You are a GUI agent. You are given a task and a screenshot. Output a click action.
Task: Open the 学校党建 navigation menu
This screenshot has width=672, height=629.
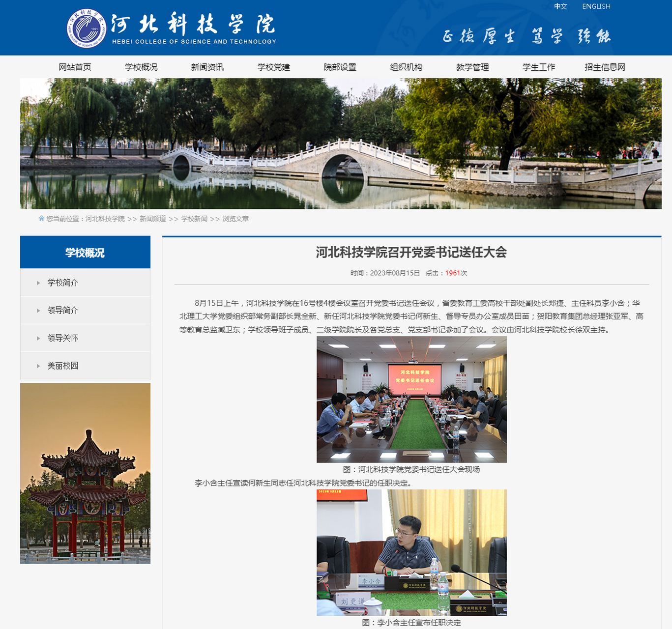coord(274,67)
